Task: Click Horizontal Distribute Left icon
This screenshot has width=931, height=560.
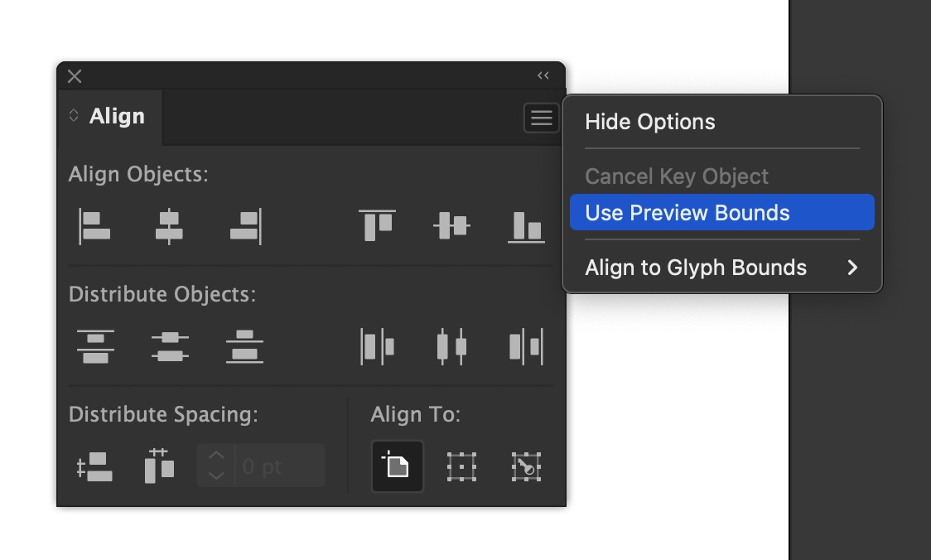Action: click(377, 345)
